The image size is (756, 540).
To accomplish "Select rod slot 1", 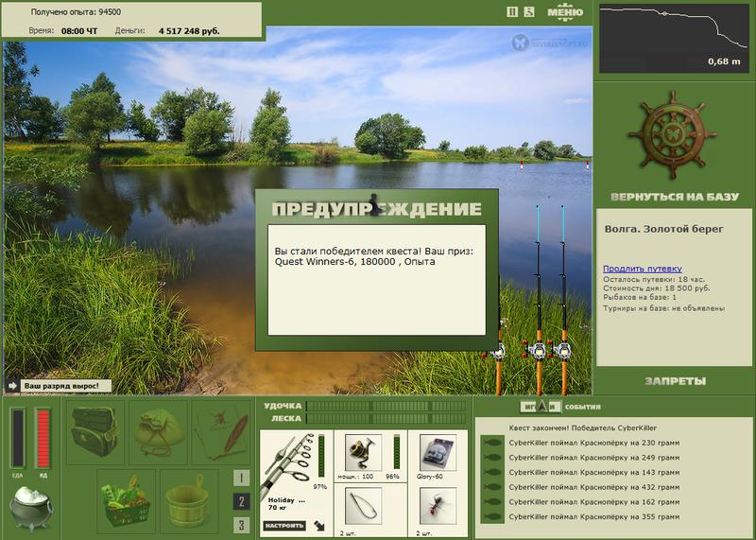I will [x=242, y=479].
